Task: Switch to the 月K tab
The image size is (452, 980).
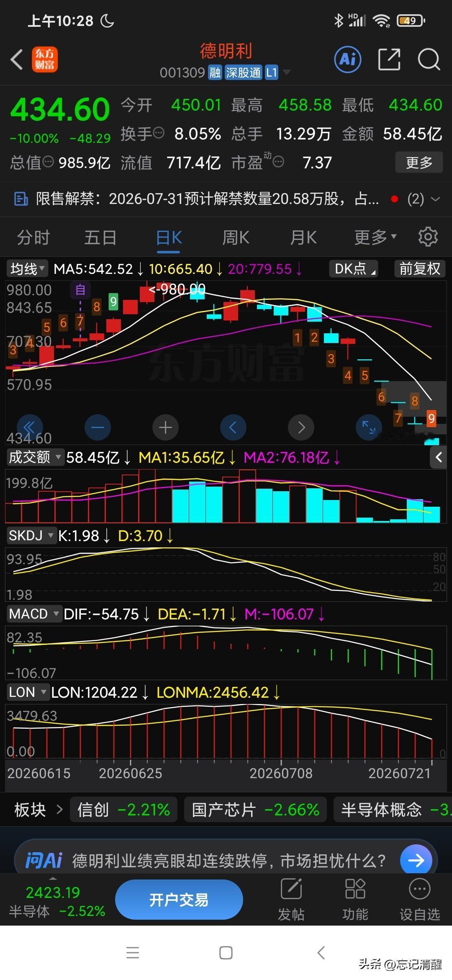Action: point(303,237)
